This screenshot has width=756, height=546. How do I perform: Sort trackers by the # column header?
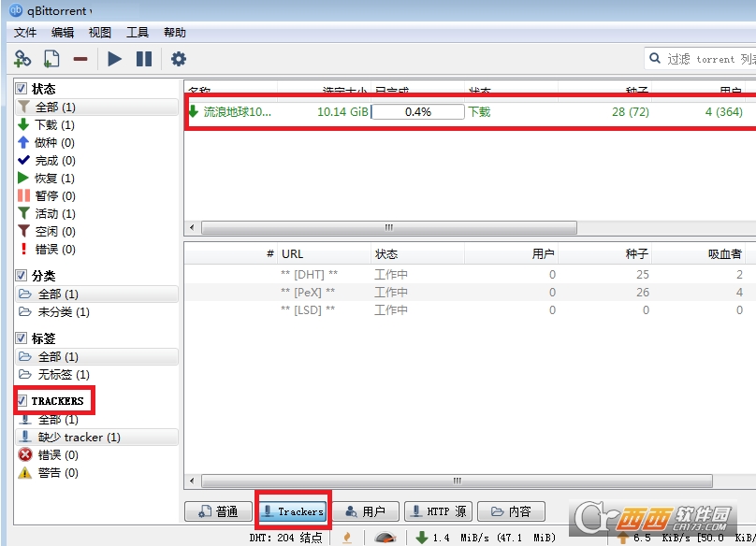[231, 254]
